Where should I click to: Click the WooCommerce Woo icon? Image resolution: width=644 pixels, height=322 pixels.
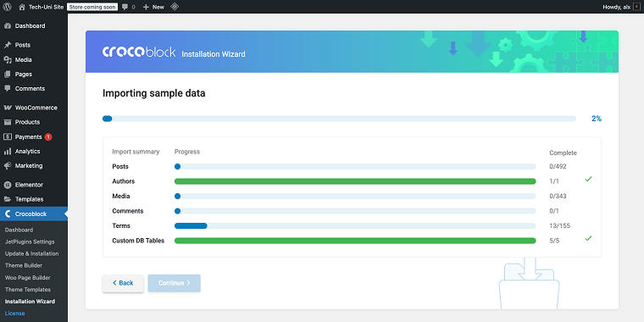point(8,108)
